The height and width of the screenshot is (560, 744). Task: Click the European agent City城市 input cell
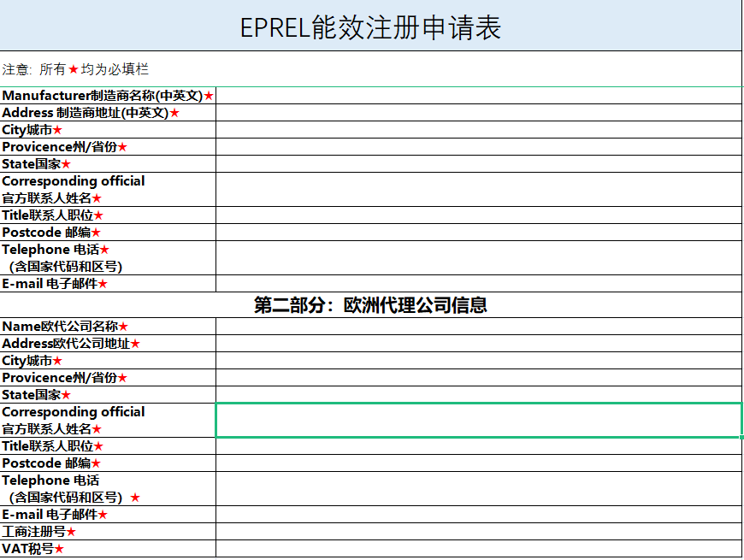click(x=479, y=361)
